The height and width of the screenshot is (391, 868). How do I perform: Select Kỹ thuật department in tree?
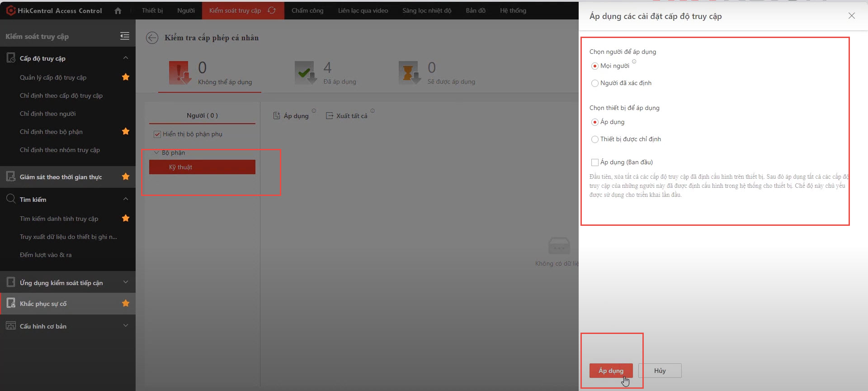202,167
